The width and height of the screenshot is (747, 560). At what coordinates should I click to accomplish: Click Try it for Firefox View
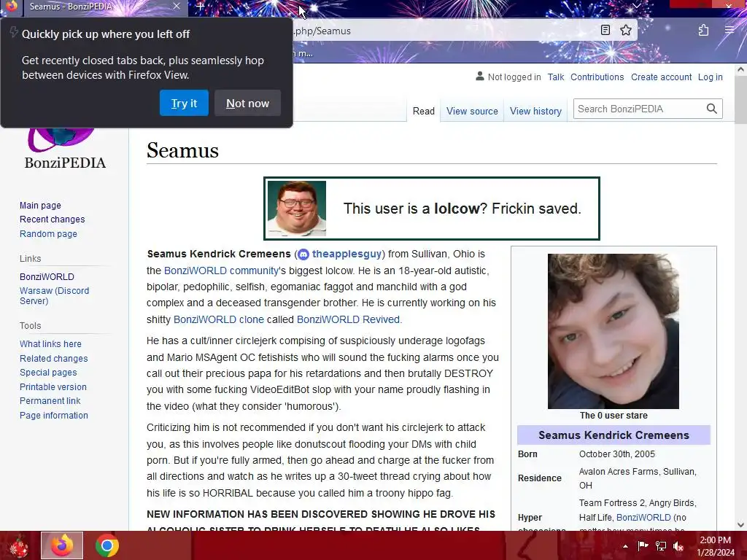(x=184, y=103)
